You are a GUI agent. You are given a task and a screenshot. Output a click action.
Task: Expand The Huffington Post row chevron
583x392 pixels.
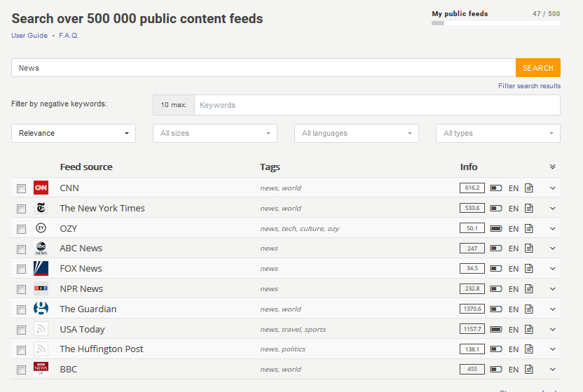coord(552,349)
